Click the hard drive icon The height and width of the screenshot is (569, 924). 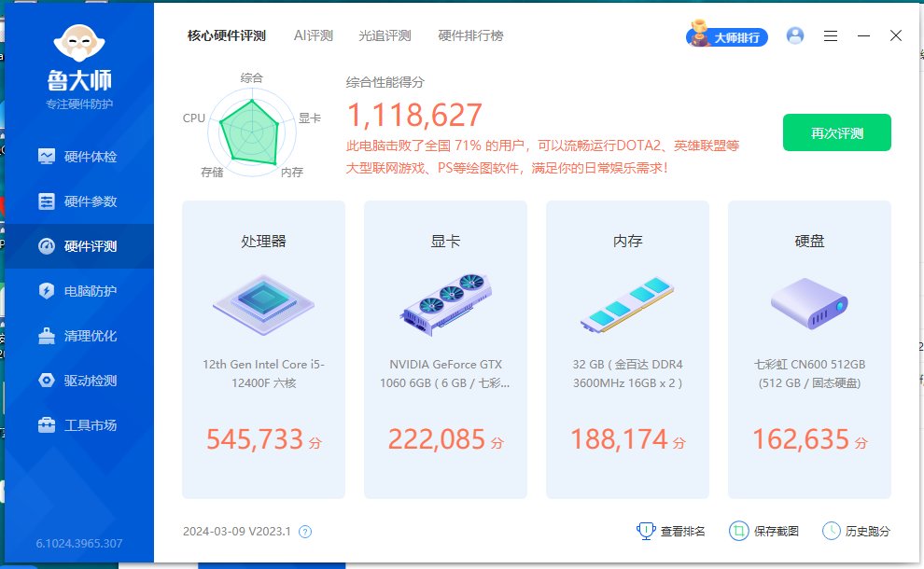[810, 304]
